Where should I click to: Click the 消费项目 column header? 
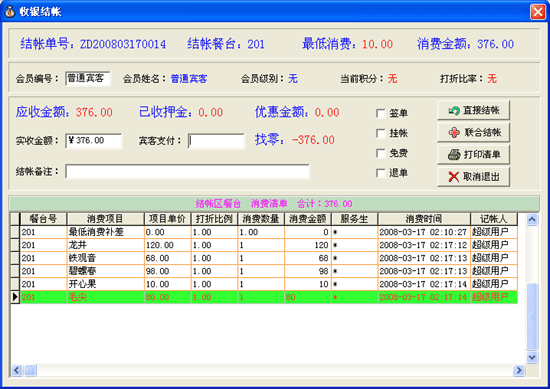105,219
